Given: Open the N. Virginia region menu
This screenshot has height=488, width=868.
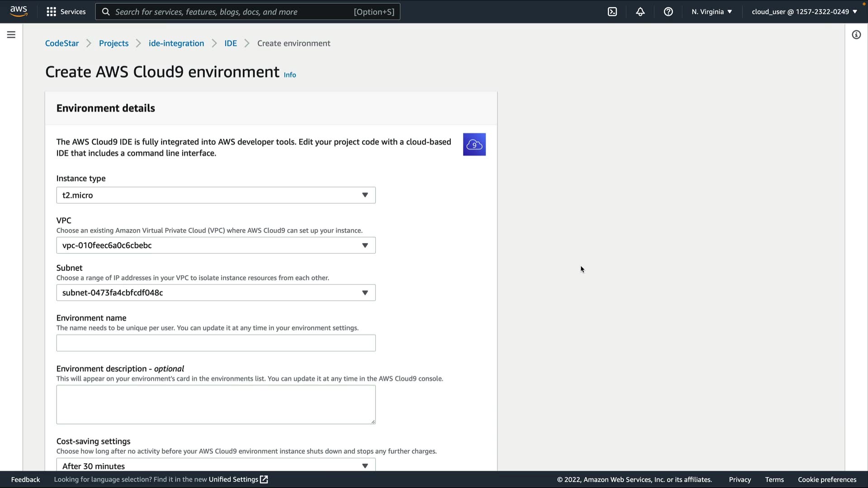Looking at the screenshot, I should tap(712, 12).
